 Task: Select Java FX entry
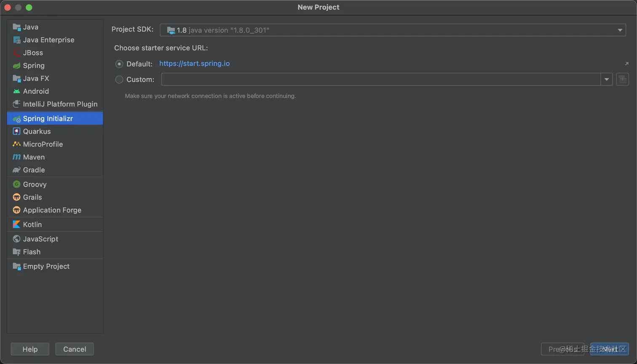coord(55,78)
